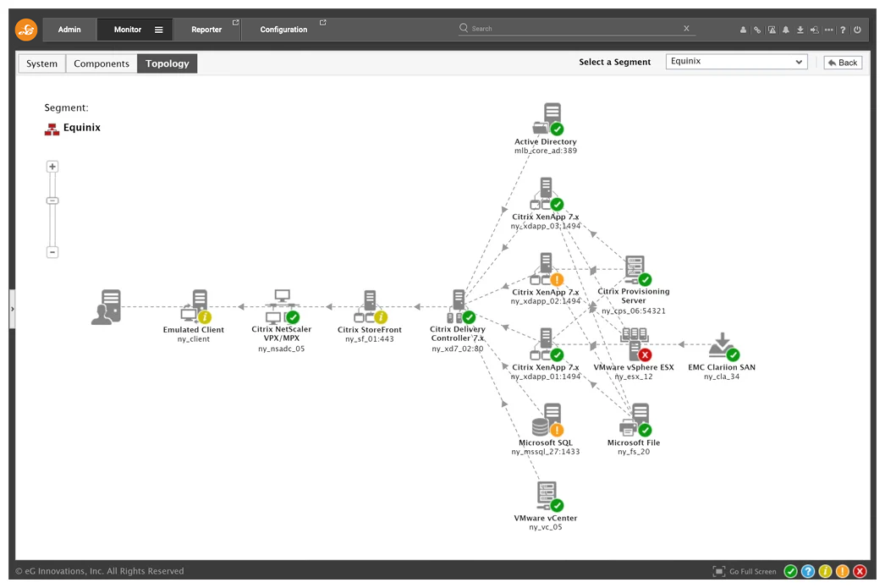Click the yellow info status legend icon
885x588 pixels.
pyautogui.click(x=825, y=571)
